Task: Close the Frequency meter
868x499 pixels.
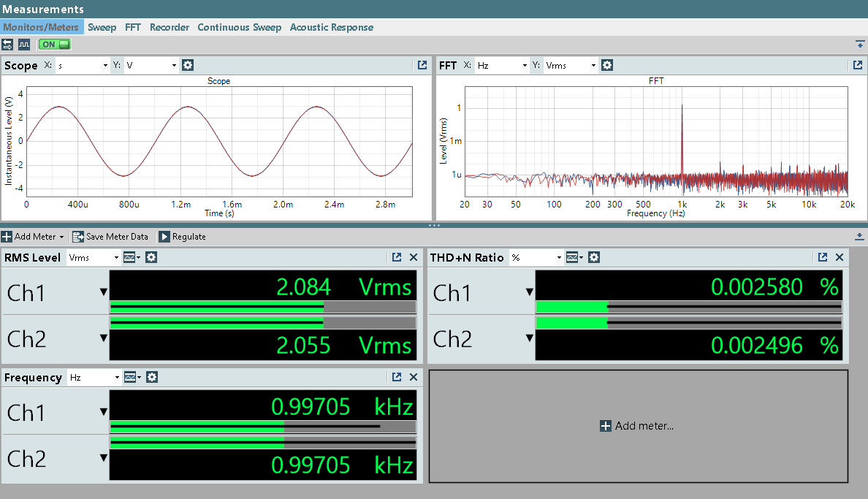Action: [x=414, y=377]
